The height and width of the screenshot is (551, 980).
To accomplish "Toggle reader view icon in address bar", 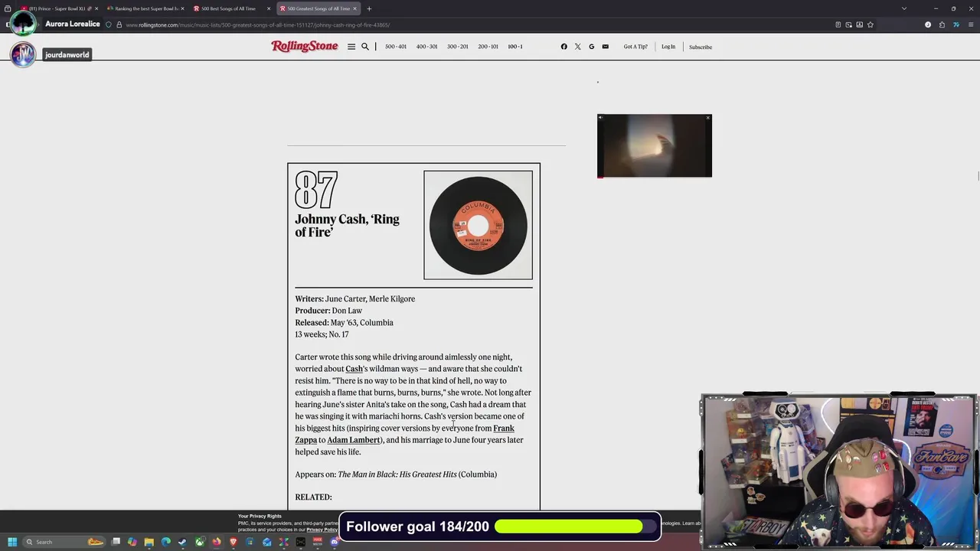I will [x=838, y=24].
